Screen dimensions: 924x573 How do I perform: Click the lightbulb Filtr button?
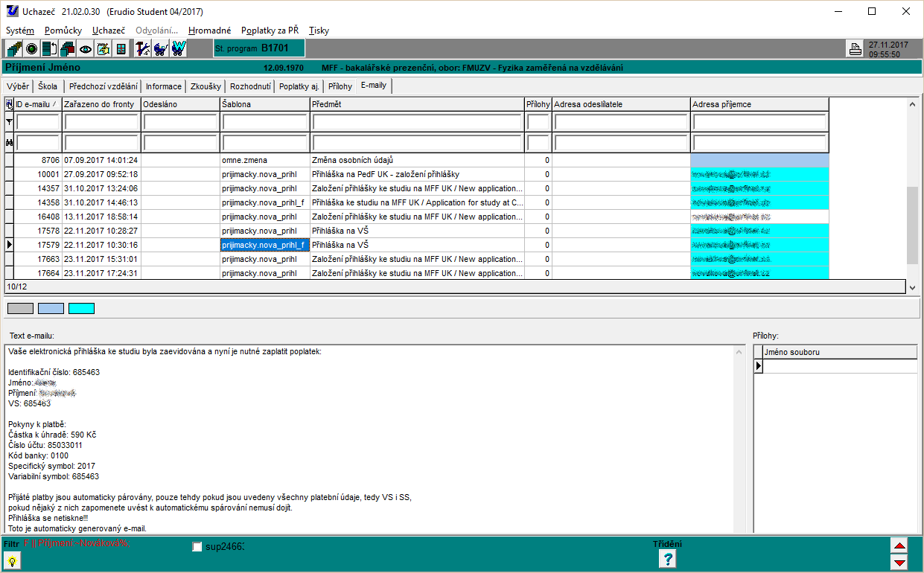point(13,560)
